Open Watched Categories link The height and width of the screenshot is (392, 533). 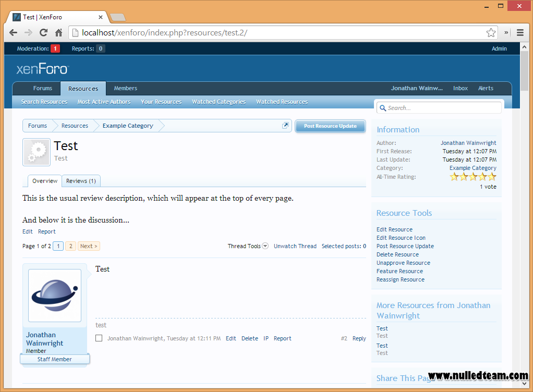point(219,102)
